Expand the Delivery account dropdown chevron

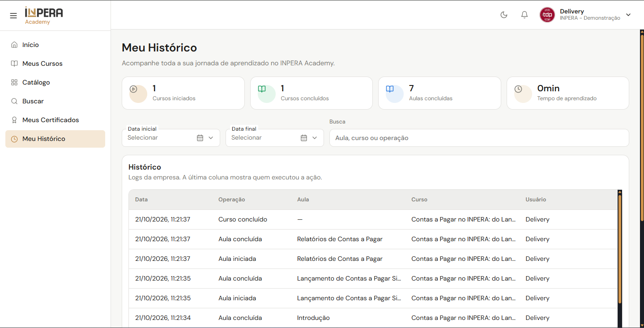[628, 15]
